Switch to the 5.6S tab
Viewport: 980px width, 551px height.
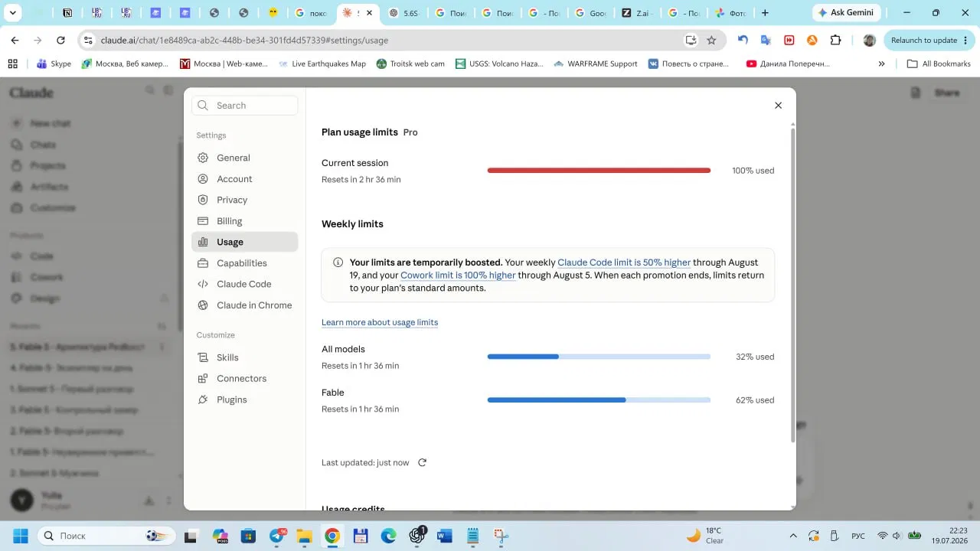(404, 13)
